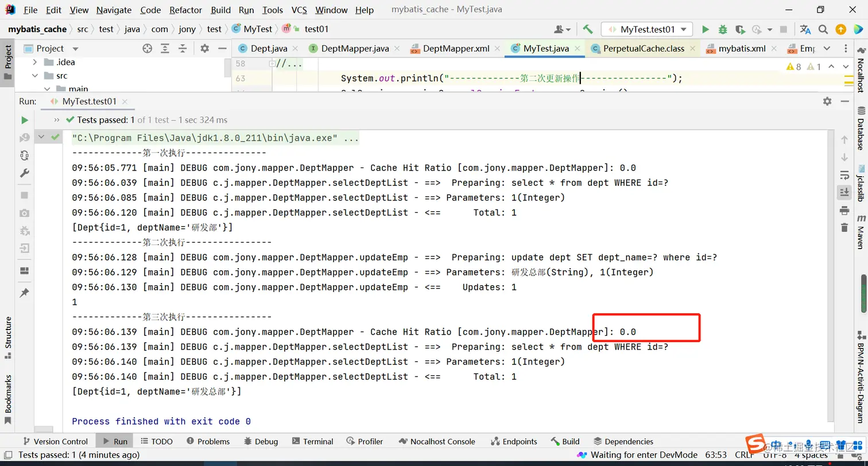868x466 pixels.
Task: Rerun the test in Run panel
Action: click(24, 120)
